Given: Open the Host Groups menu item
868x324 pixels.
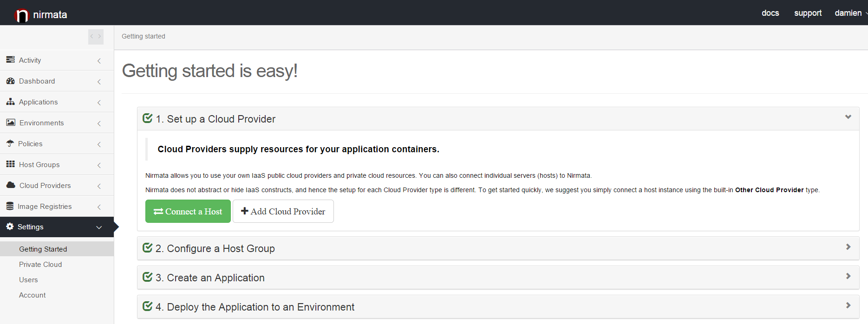Looking at the screenshot, I should pyautogui.click(x=57, y=165).
